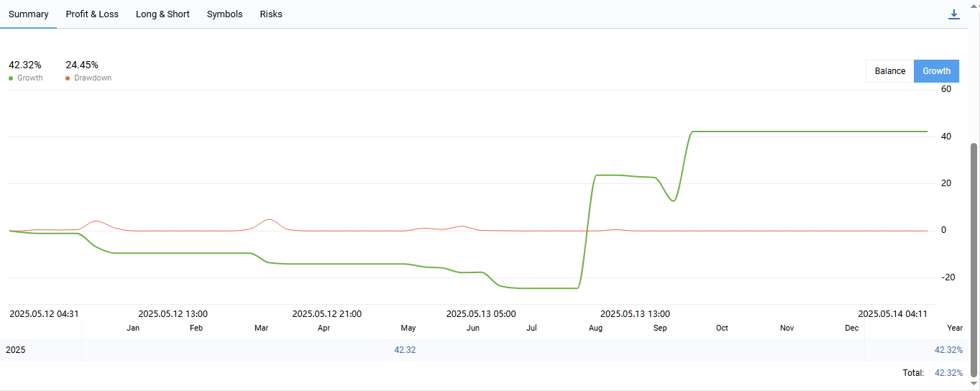This screenshot has height=391, width=980.
Task: Click the Sep month column header
Action: coord(660,328)
